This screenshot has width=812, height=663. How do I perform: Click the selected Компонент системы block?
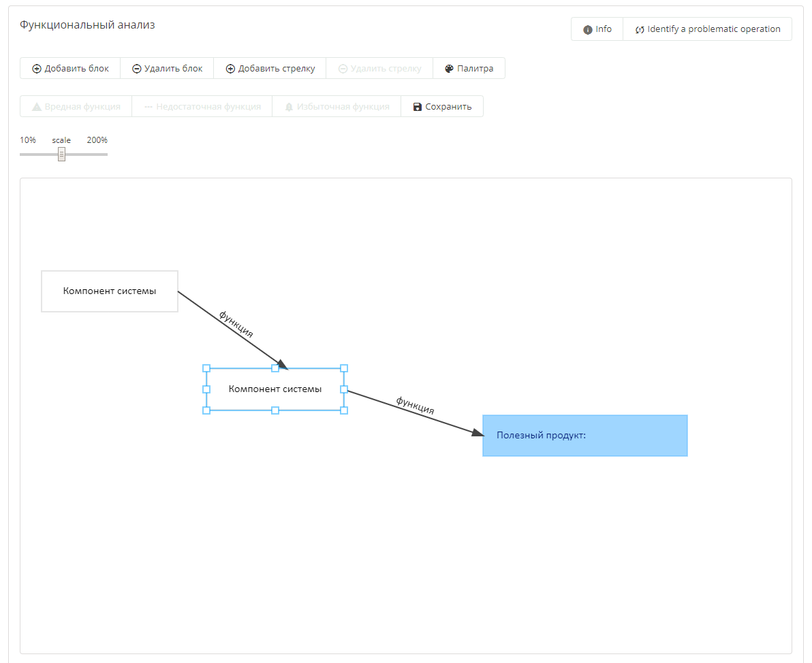point(275,389)
